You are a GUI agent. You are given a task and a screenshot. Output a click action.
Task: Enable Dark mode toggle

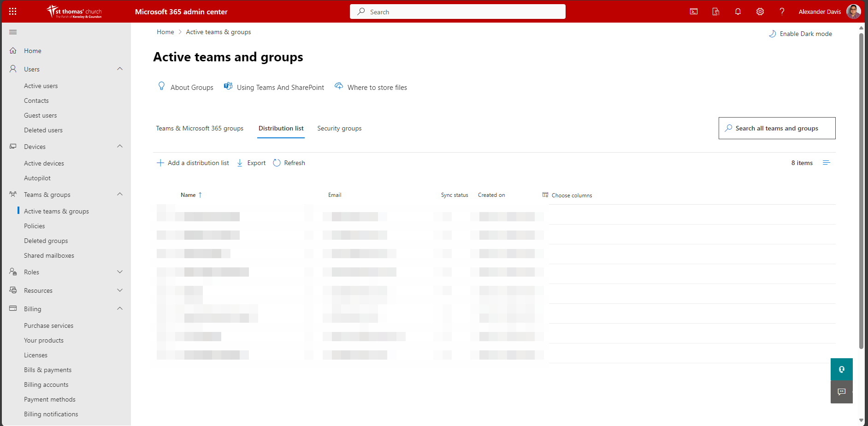point(801,34)
